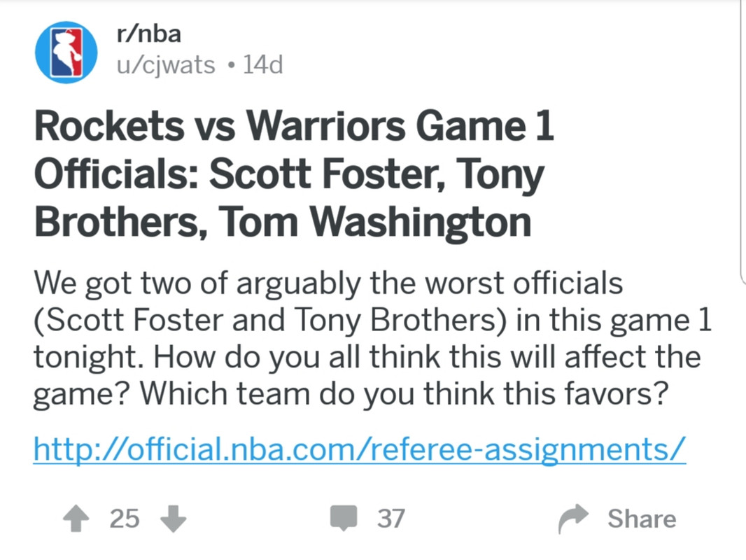
Task: Open comments via the speech bubble icon
Action: [344, 518]
